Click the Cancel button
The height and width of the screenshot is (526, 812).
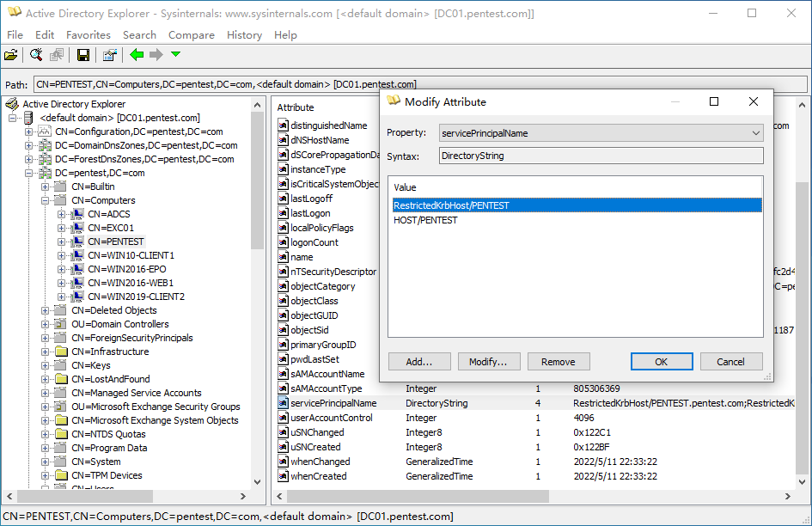(x=730, y=362)
